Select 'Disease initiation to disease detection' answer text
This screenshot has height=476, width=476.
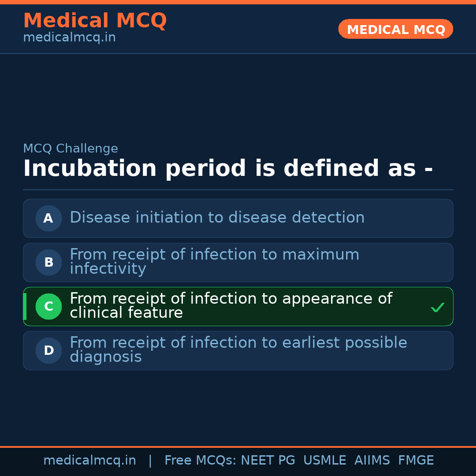tap(217, 218)
